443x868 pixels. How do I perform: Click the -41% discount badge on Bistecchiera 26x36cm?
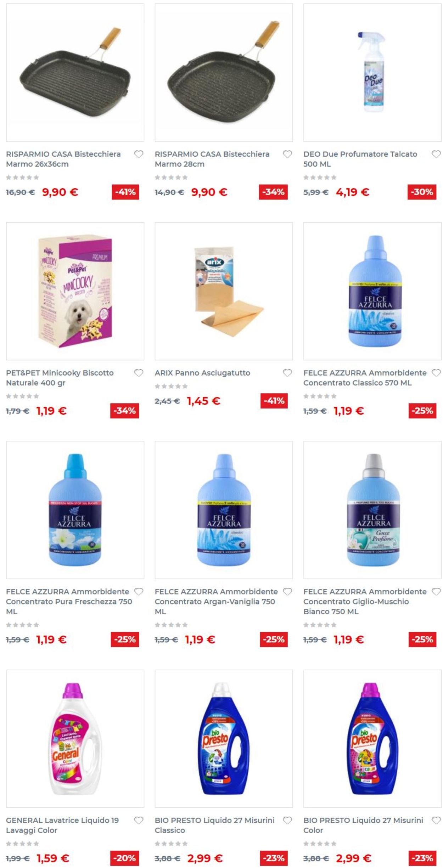pos(125,192)
